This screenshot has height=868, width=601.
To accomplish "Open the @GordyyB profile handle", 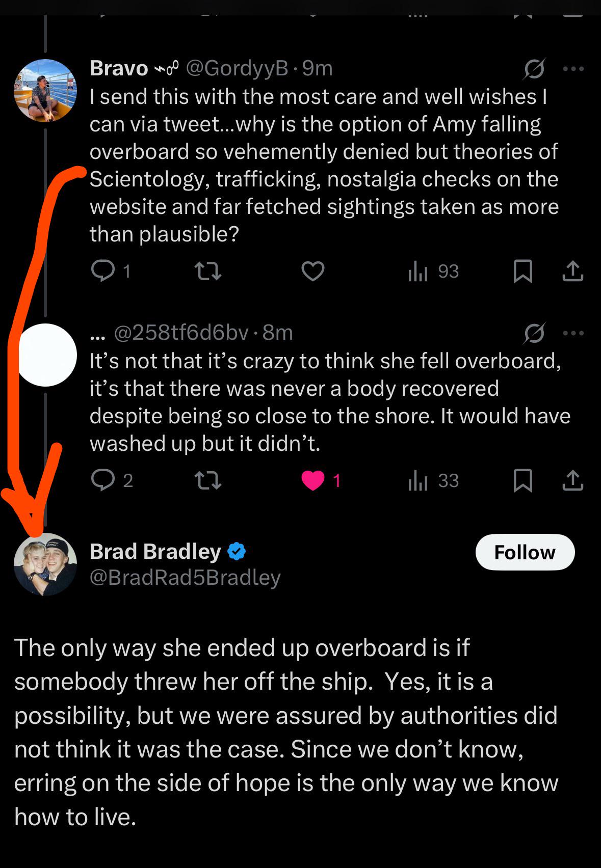I will 237,68.
